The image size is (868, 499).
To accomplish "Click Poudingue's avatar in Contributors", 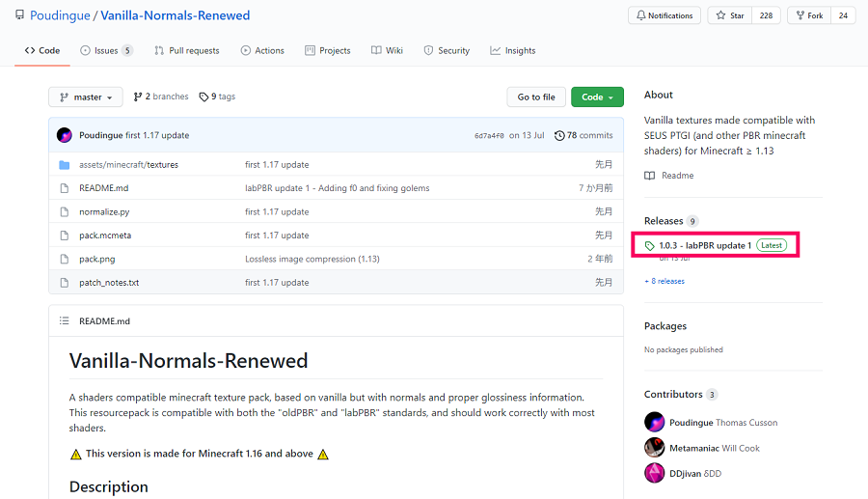I will point(654,422).
